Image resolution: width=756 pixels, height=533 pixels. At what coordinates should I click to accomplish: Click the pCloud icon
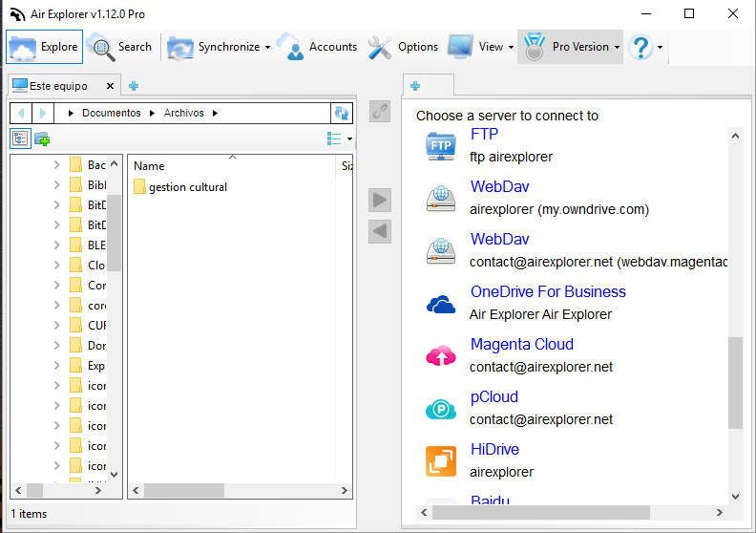[x=441, y=409]
